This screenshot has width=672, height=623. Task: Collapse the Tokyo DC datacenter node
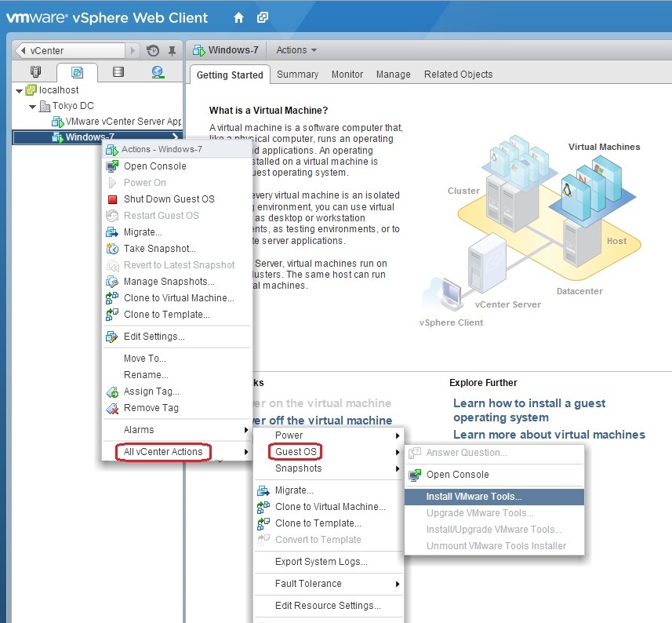[33, 107]
